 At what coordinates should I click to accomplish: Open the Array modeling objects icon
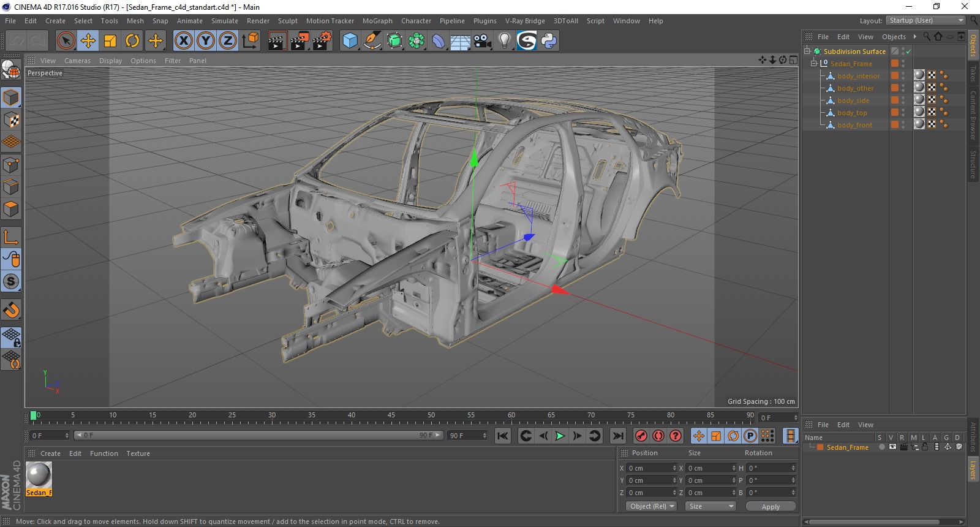pos(417,41)
